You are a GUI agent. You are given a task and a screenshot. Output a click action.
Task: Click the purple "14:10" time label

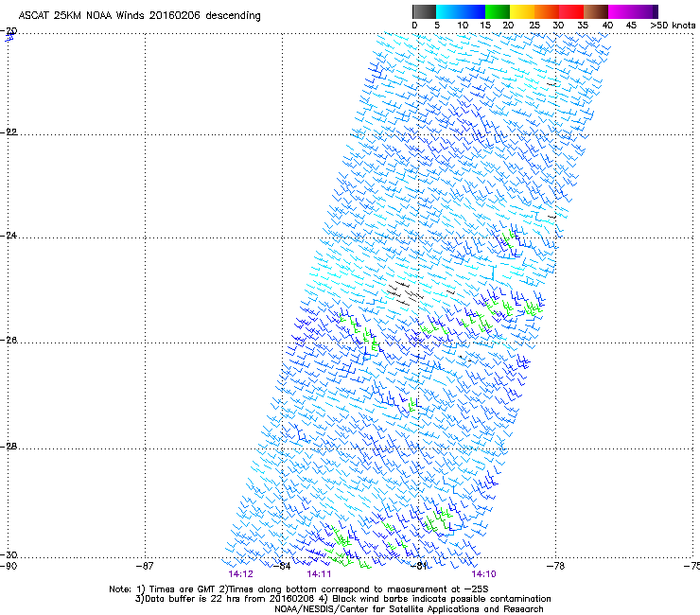click(x=484, y=574)
